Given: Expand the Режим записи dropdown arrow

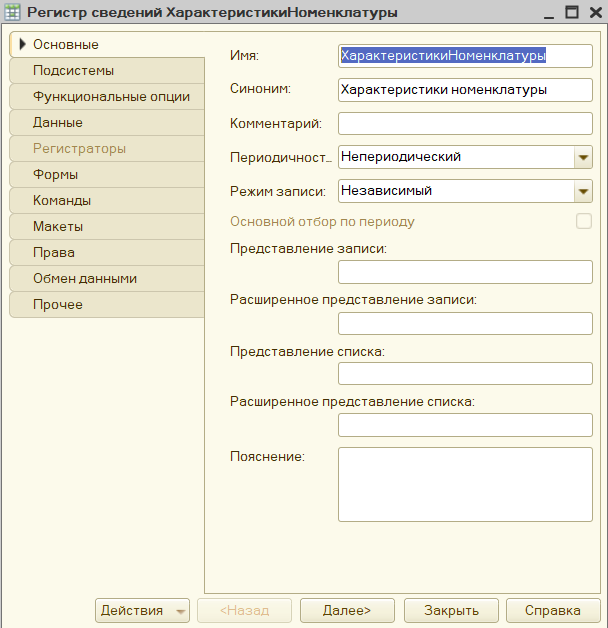Looking at the screenshot, I should [583, 191].
